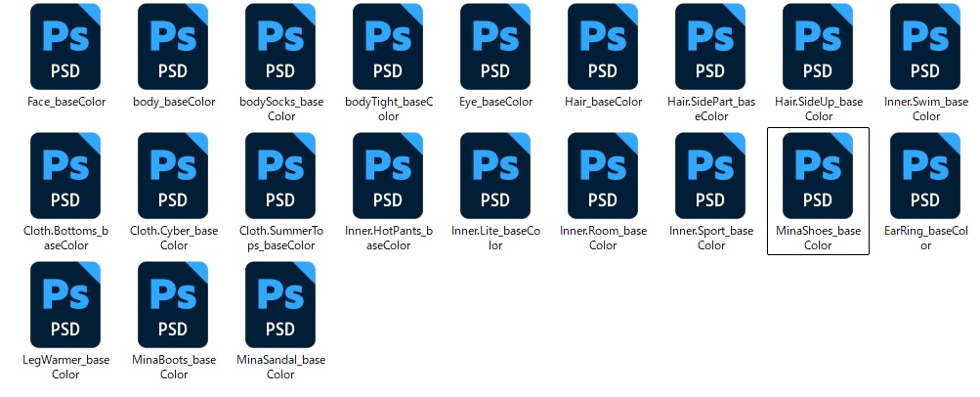
Task: Click the 'Face_baseColor' file name text
Action: pos(66,102)
